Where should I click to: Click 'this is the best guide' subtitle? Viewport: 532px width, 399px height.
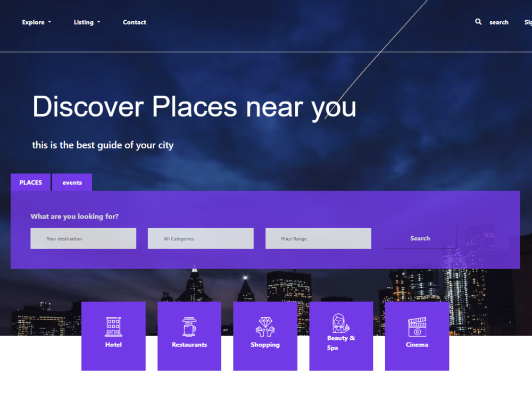point(103,145)
